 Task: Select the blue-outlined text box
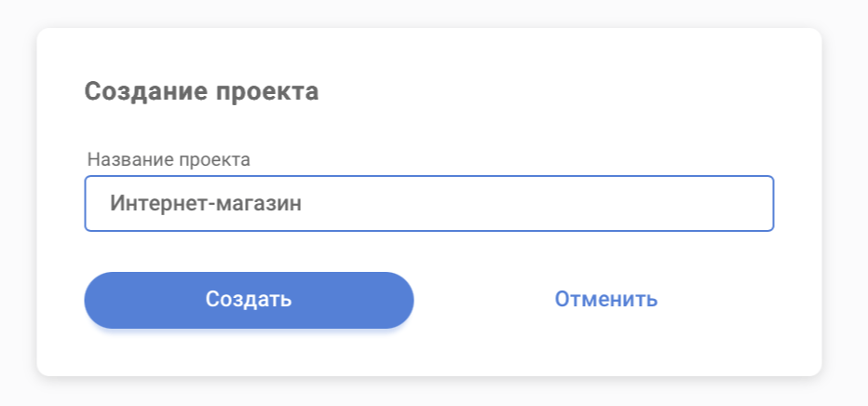[x=428, y=204]
